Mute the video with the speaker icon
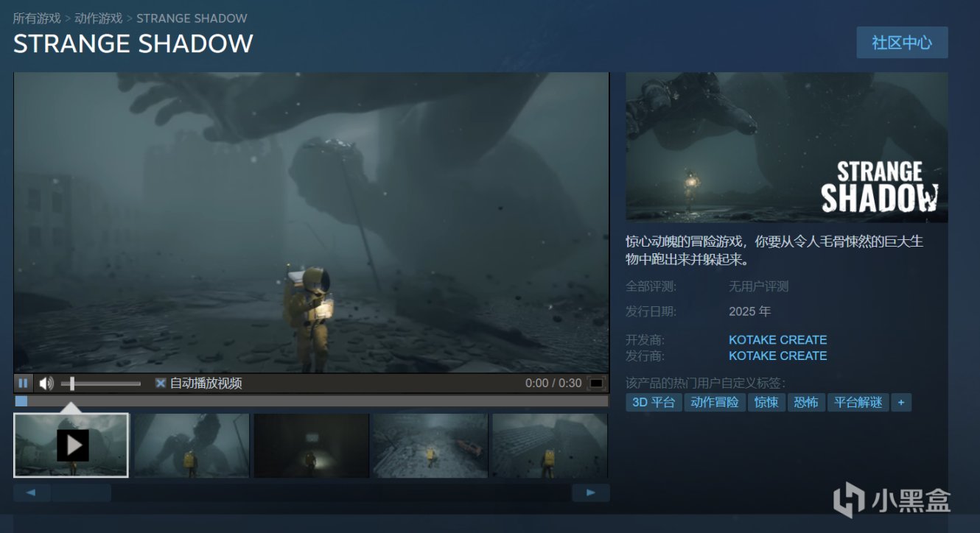 [x=46, y=383]
